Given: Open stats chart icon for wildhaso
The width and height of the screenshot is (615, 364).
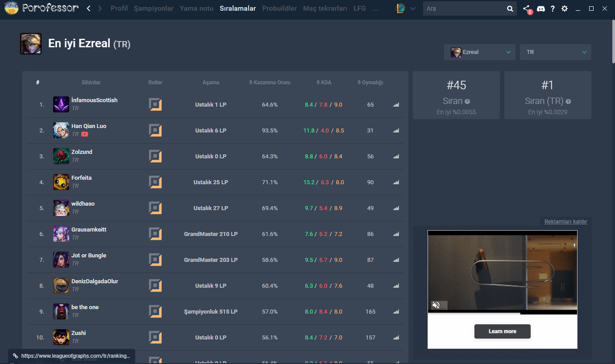Looking at the screenshot, I should pyautogui.click(x=396, y=208).
